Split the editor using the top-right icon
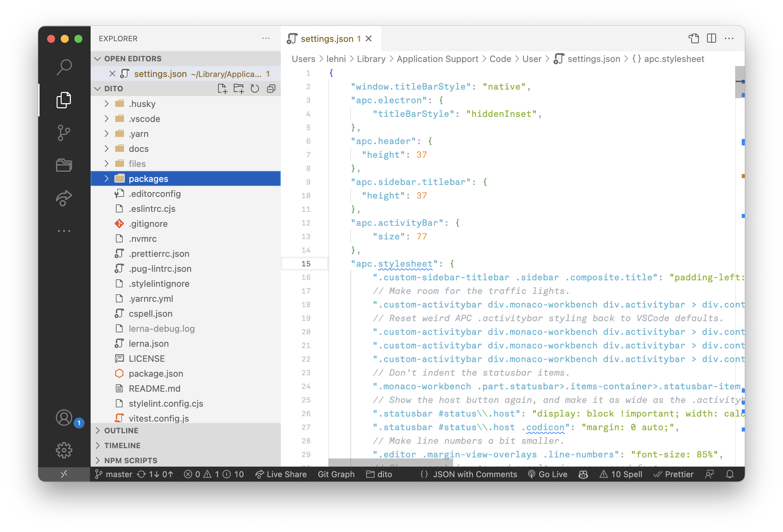This screenshot has width=783, height=532. (711, 38)
